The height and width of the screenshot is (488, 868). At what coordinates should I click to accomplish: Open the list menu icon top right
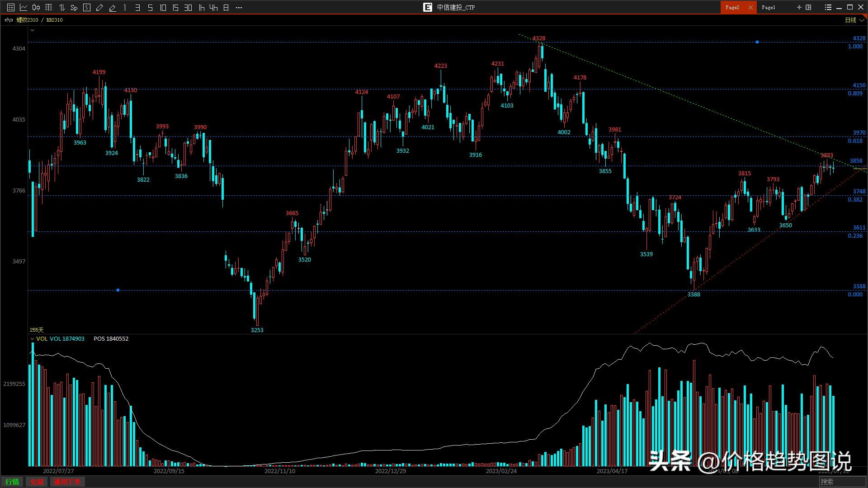point(828,7)
